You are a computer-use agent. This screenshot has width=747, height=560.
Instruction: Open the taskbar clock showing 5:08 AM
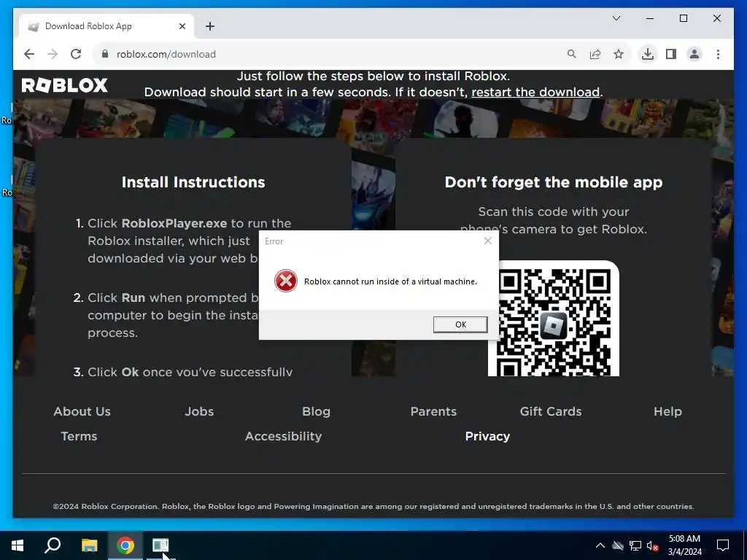pos(684,545)
